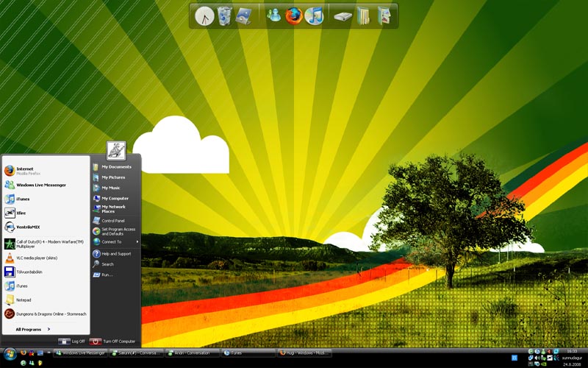Viewport: 588px width, 368px height.
Task: Click taskbar clock showing 16:33
Action: 572,351
